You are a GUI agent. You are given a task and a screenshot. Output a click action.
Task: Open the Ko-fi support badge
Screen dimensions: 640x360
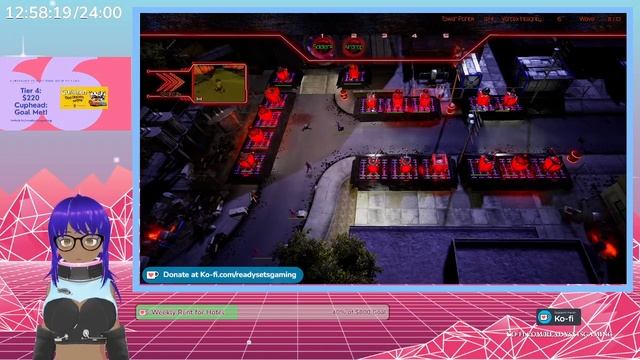558,317
